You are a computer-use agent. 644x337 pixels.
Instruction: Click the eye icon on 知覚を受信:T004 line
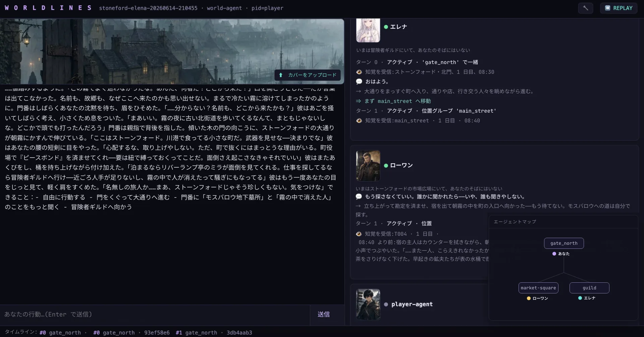[359, 234]
